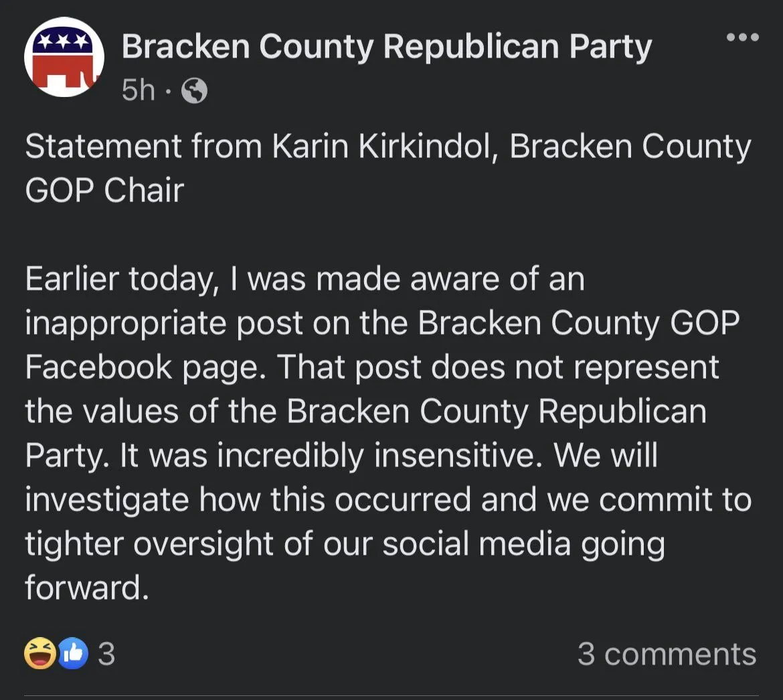Open the Bracken County Republican Party profile picture
783x700 pixels.
point(64,58)
